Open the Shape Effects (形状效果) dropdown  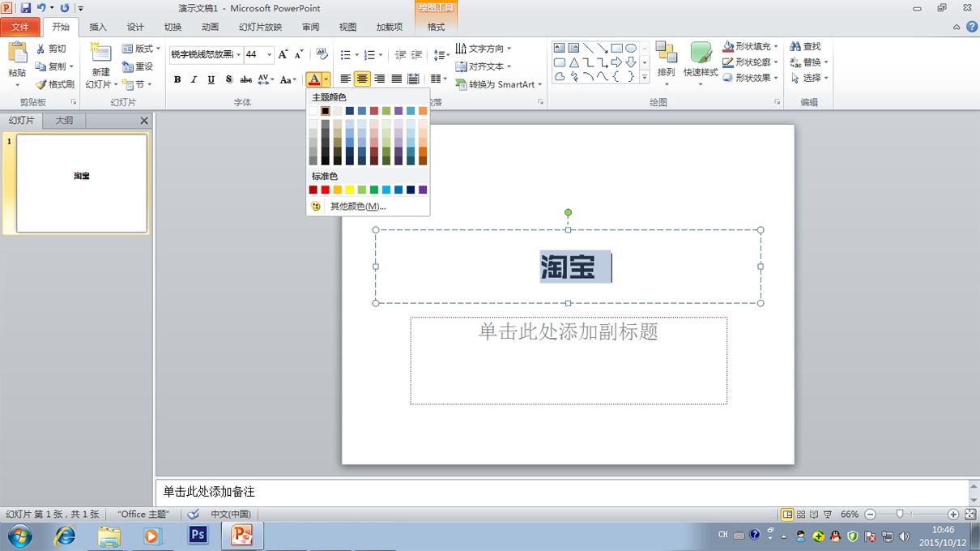click(x=751, y=78)
